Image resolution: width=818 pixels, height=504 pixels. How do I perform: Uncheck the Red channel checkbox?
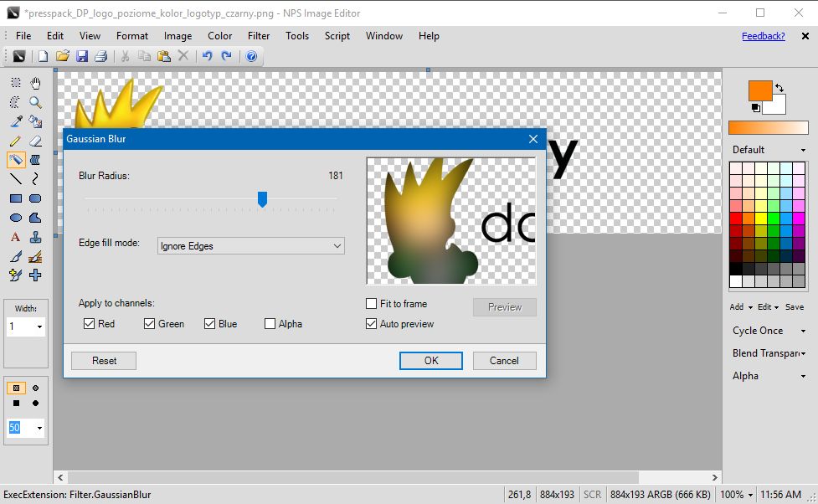point(90,323)
